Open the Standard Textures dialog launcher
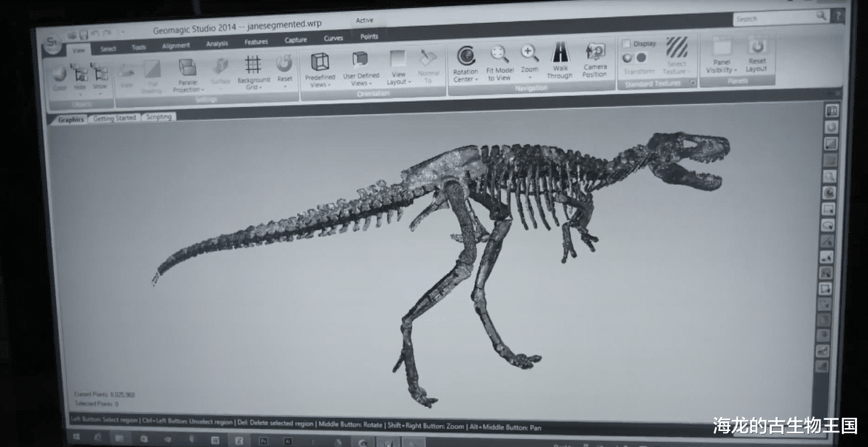 point(693,84)
